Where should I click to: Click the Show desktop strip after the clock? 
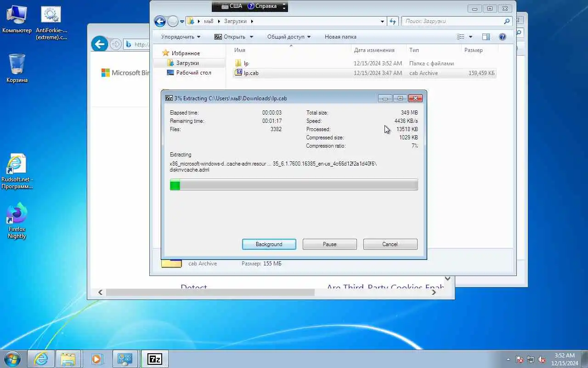[584, 359]
